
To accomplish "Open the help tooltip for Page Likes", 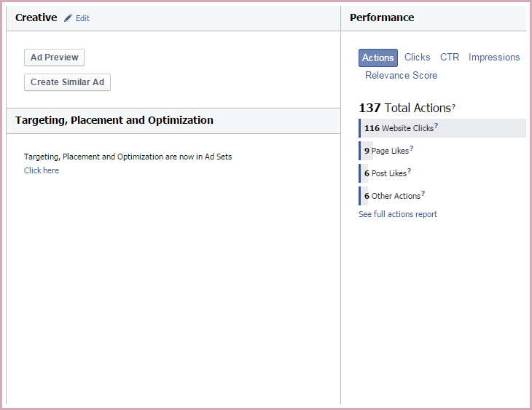I will click(x=412, y=149).
